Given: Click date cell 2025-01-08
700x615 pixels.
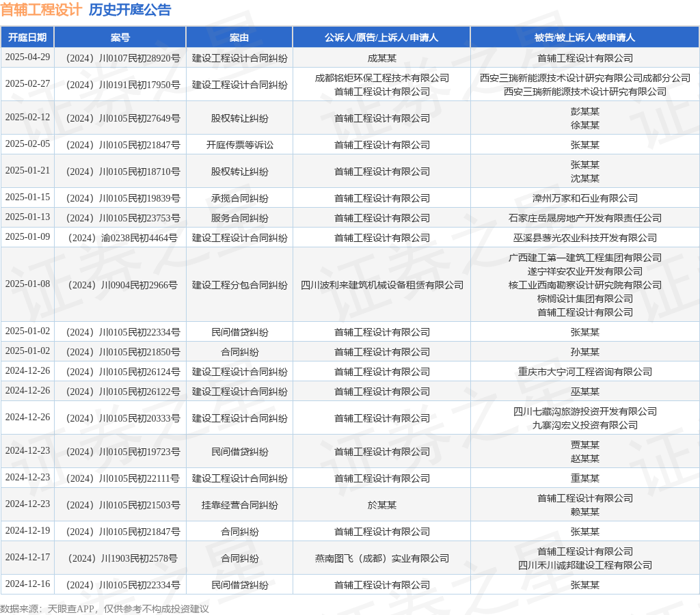Looking at the screenshot, I should 27,284.
